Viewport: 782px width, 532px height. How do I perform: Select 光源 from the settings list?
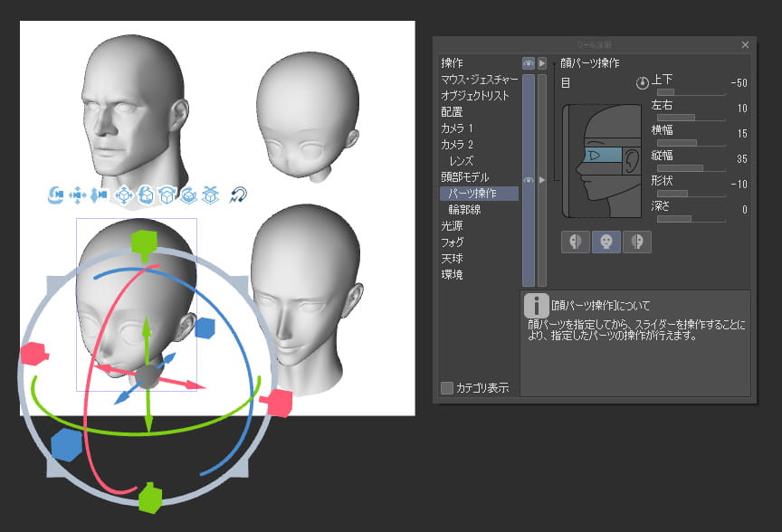pos(453,225)
